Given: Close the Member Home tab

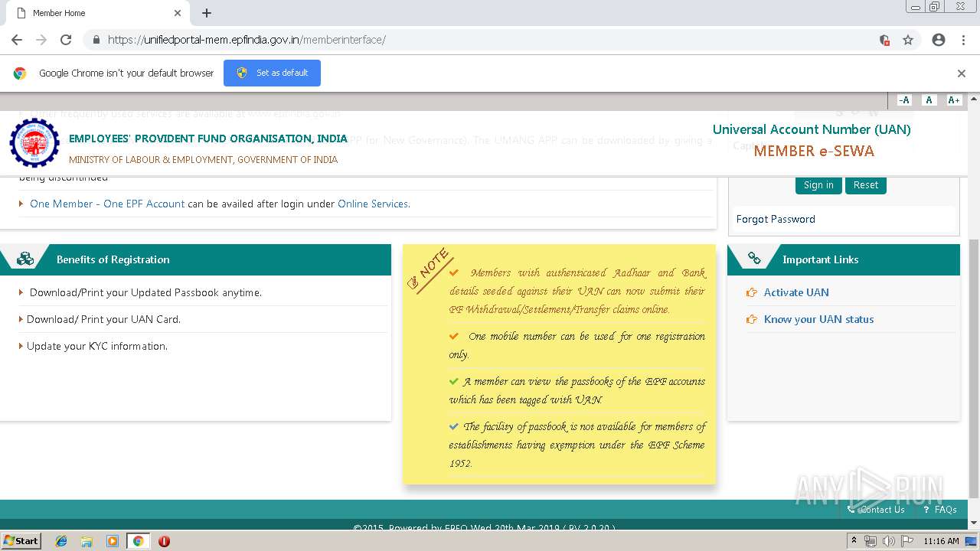Looking at the screenshot, I should pos(178,13).
